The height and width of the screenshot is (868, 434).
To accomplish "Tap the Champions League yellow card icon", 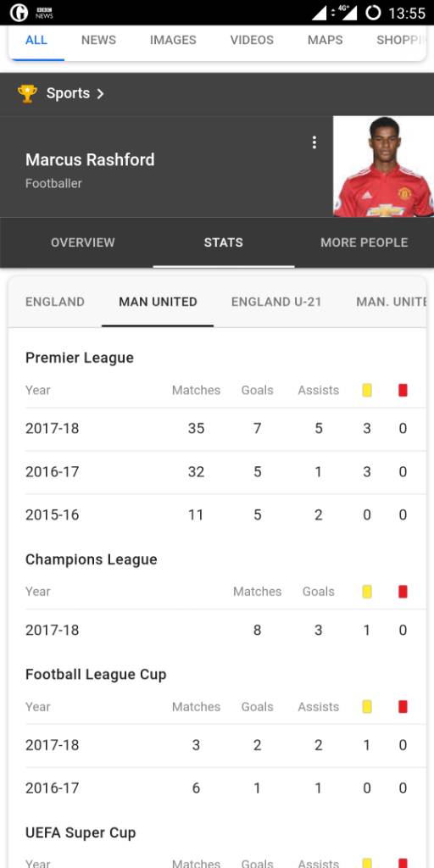I will [x=367, y=592].
